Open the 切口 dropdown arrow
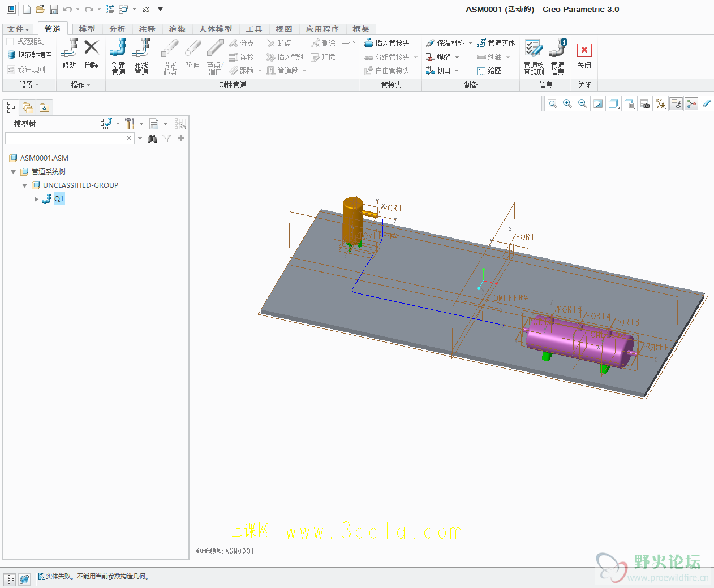The image size is (714, 588). coord(457,71)
